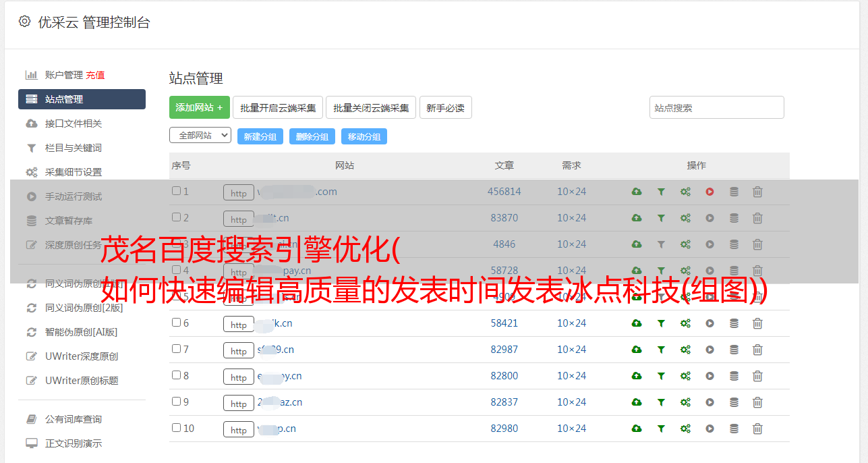The width and height of the screenshot is (868, 463).
Task: Check the checkbox for site row 10
Action: click(176, 428)
